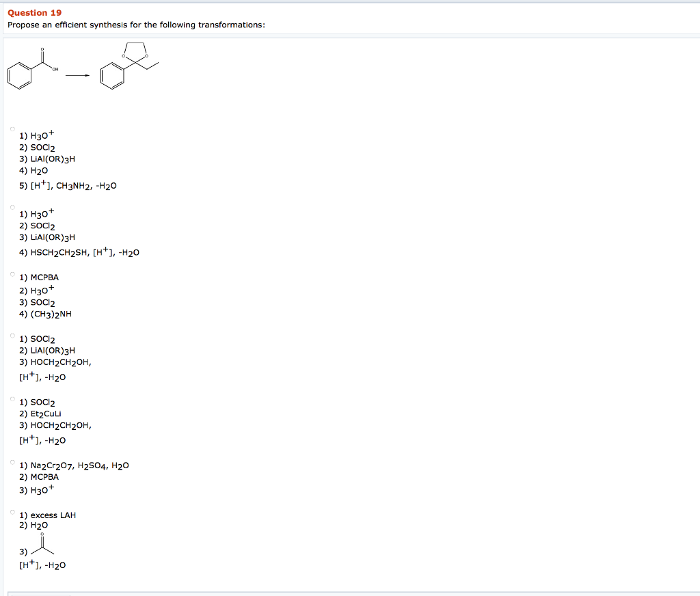
Task: Click the H2O step under excess LAH
Action: 33,526
